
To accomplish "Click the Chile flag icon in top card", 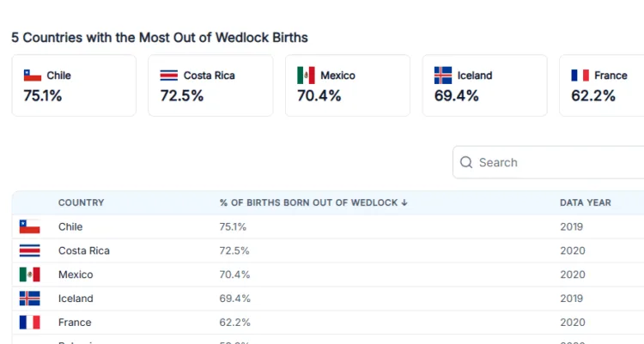I will [x=32, y=75].
